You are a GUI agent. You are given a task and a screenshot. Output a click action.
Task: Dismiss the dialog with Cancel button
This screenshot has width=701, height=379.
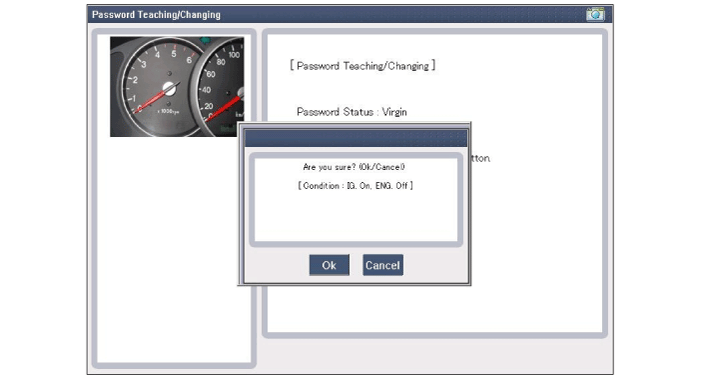[383, 265]
